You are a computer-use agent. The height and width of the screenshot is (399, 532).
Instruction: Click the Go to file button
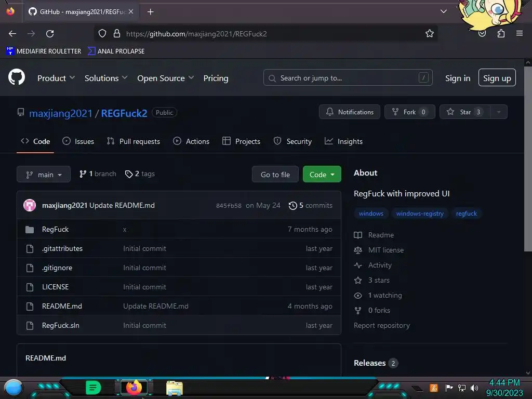(275, 175)
